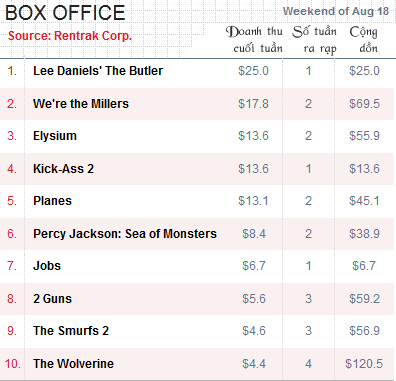Click Percy Jackson: Sea of Monsters title
This screenshot has height=381, width=396.
pyautogui.click(x=125, y=234)
